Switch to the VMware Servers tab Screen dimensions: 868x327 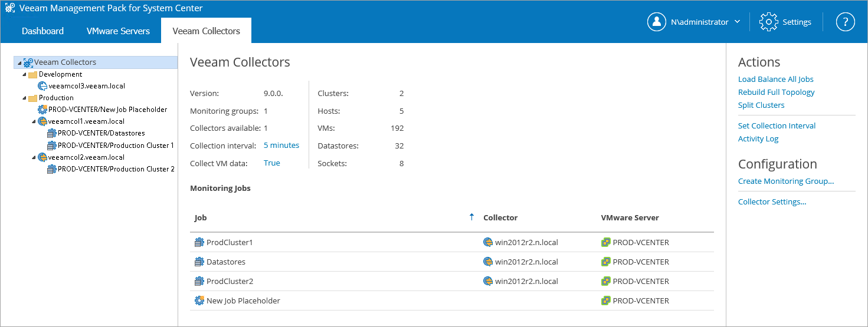tap(118, 31)
